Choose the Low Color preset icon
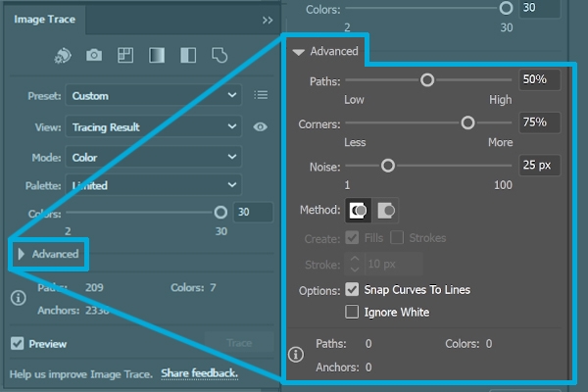 coord(125,56)
